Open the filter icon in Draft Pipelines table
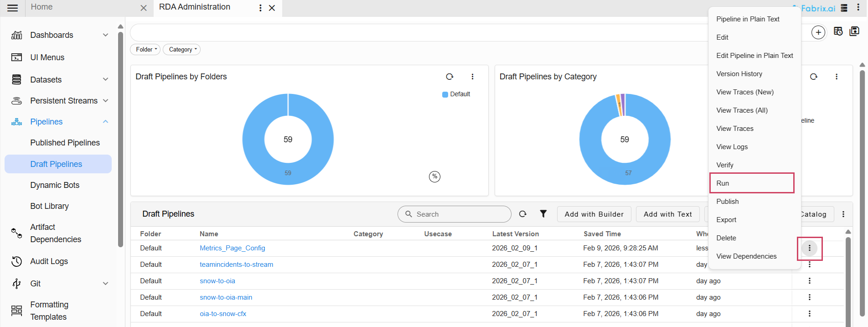This screenshot has height=327, width=868. [543, 214]
